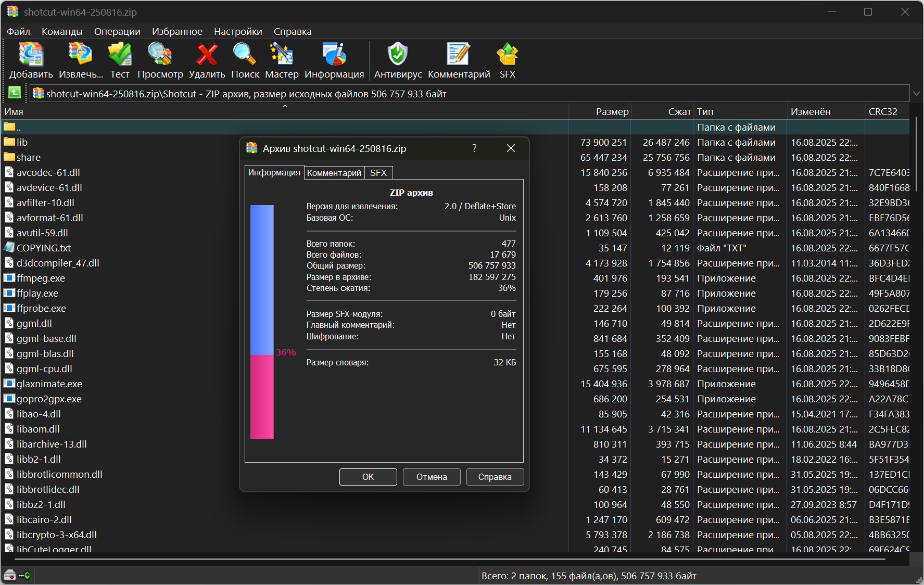924x585 pixels.
Task: Click the Извлечь (Extract) toolbar icon
Action: tap(81, 60)
